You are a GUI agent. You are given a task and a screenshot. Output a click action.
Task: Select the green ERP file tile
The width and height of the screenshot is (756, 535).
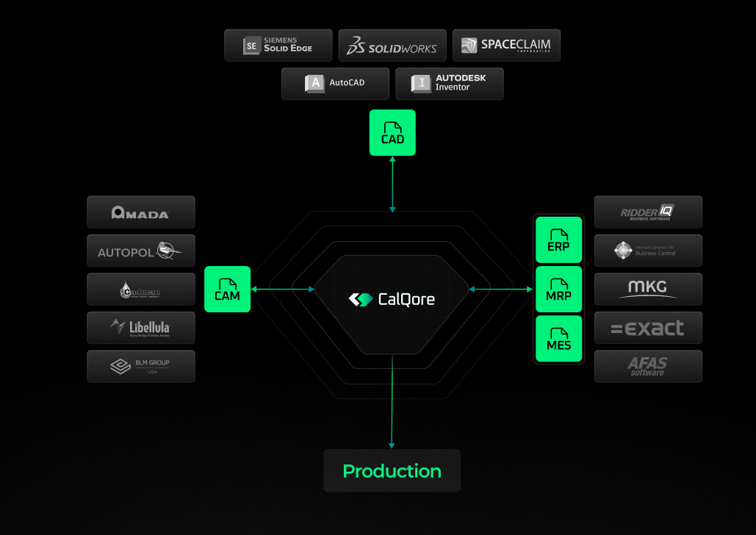[x=558, y=240]
